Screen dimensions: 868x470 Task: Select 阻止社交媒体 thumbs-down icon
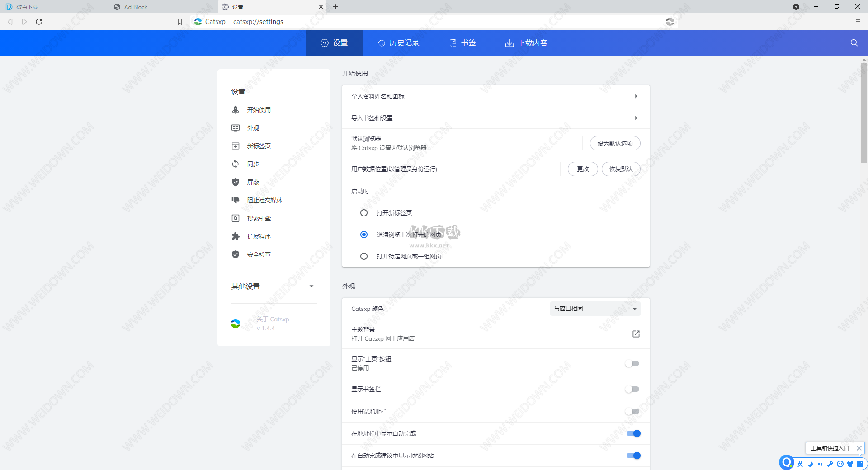[236, 200]
